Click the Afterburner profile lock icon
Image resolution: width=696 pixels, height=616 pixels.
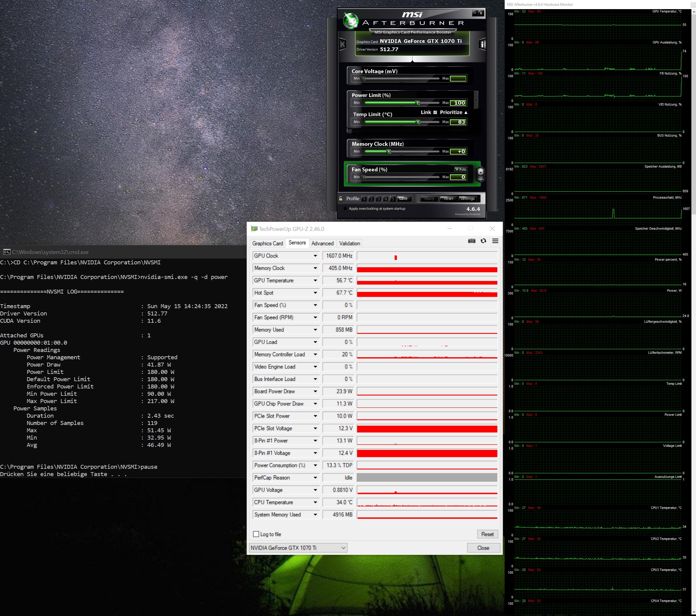tap(341, 199)
